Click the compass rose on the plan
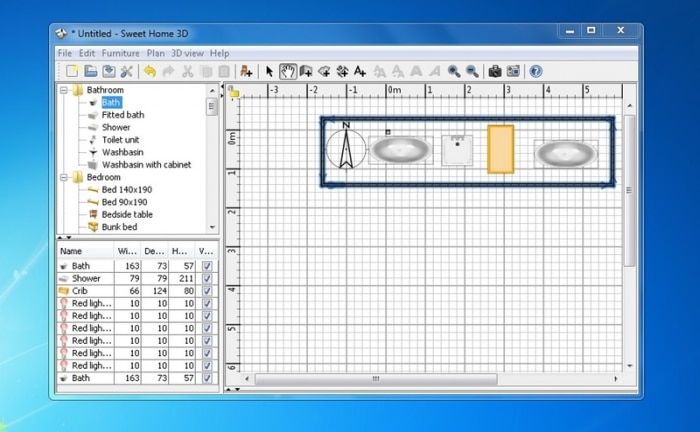The height and width of the screenshot is (432, 700). coord(346,148)
